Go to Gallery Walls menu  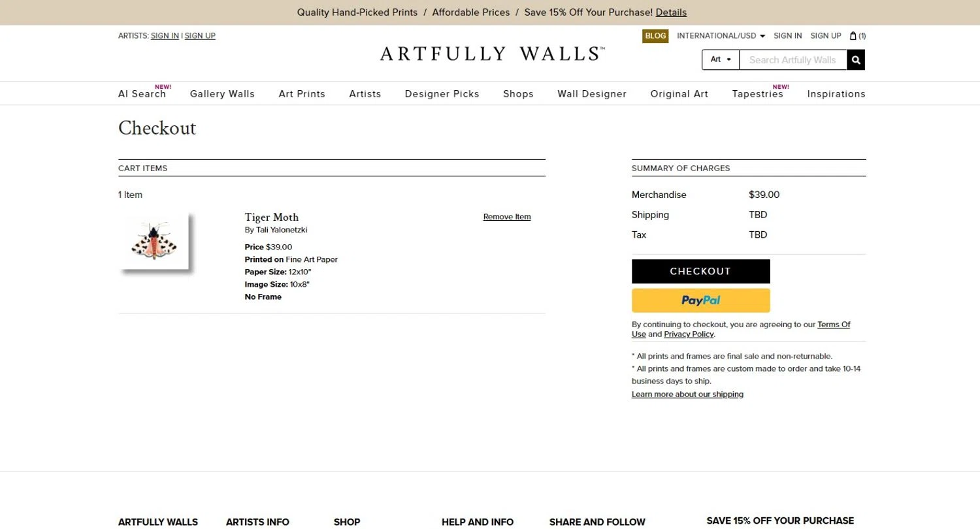[x=222, y=94]
